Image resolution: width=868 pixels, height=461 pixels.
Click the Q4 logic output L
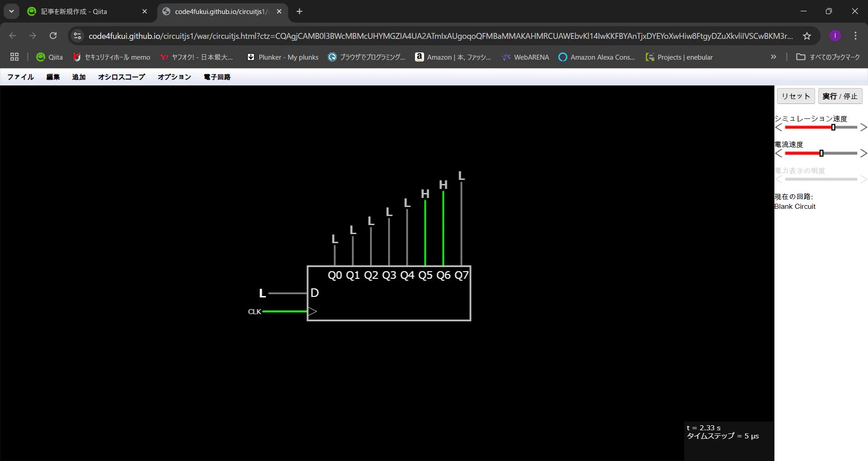pos(407,203)
